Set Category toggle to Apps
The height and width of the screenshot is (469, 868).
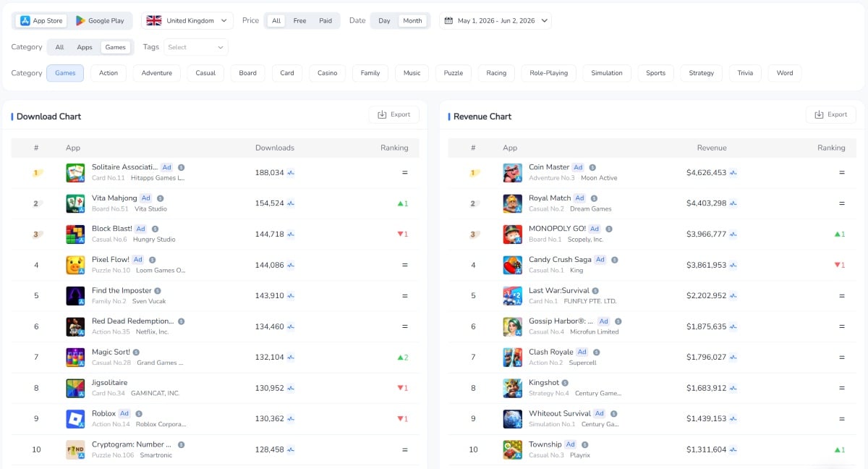click(x=85, y=47)
